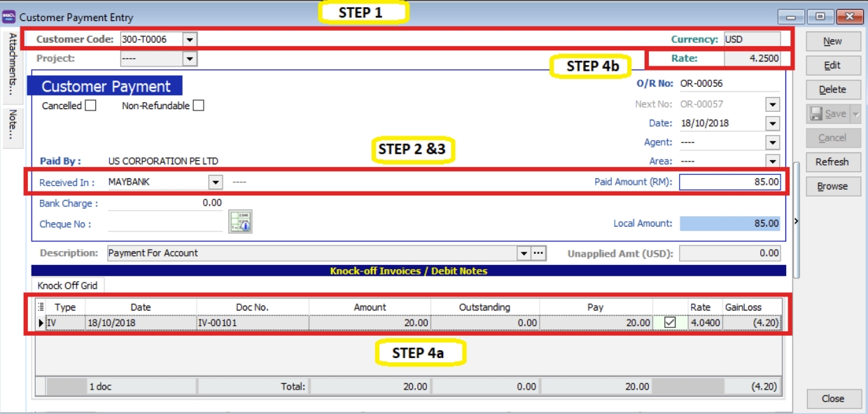
Task: Click the Refresh button
Action: tap(832, 162)
